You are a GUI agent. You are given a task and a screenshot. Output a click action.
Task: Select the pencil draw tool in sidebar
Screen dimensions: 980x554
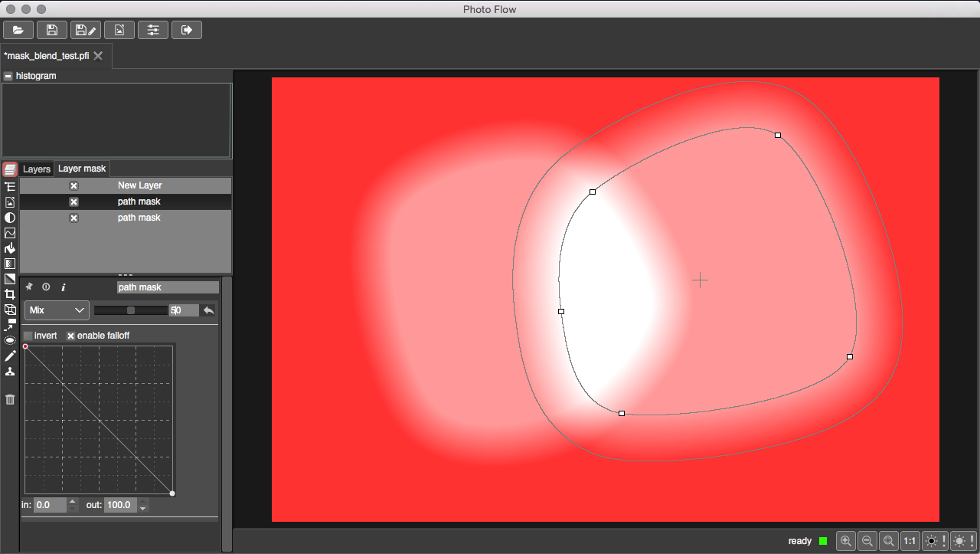point(10,356)
